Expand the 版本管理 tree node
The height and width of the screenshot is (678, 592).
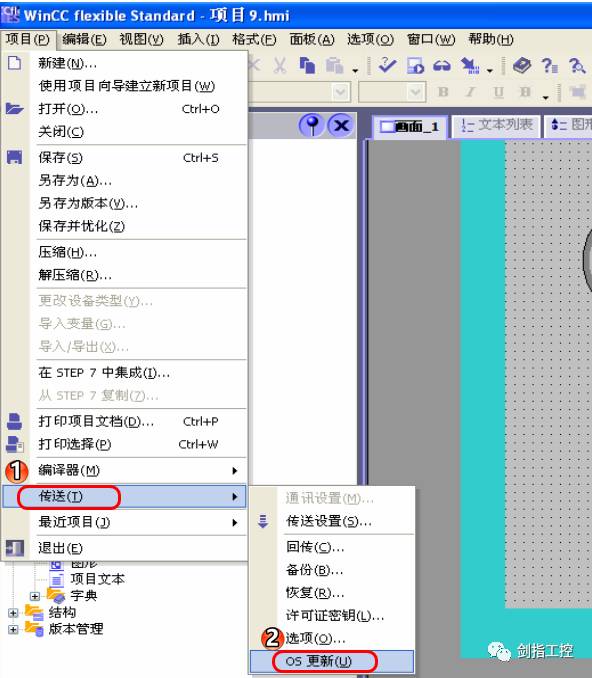13,629
